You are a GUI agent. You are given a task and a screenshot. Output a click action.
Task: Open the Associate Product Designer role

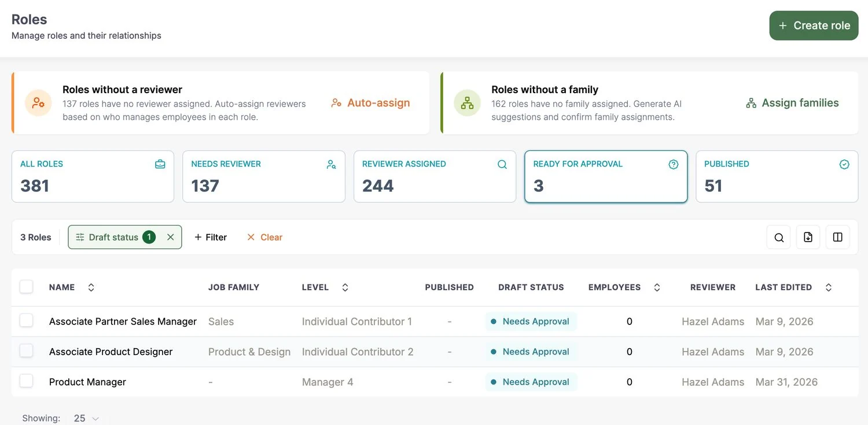point(111,352)
